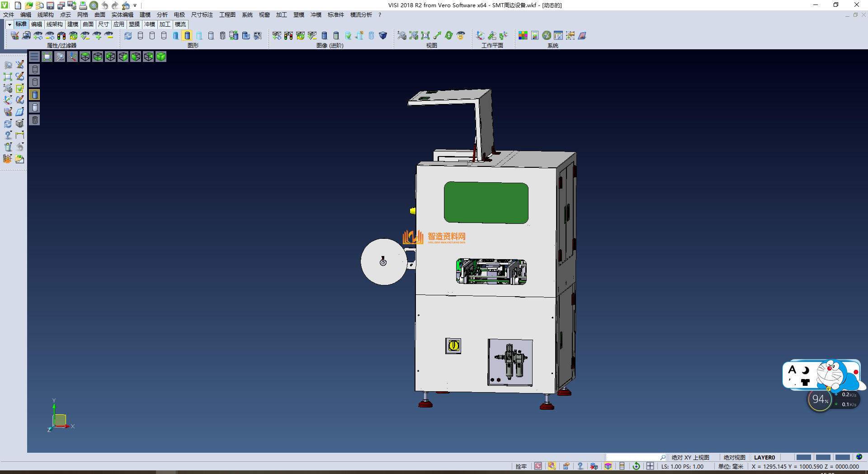Click the Open file icon in quick toolbar
Screen dimensions: 868x474
click(28, 5)
